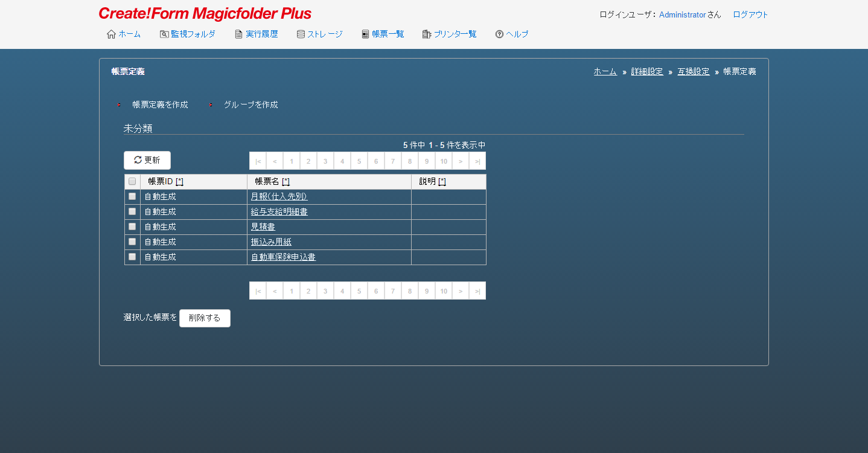This screenshot has width=868, height=453.
Task: Open the 給与支給明細書 form definition
Action: click(x=279, y=211)
